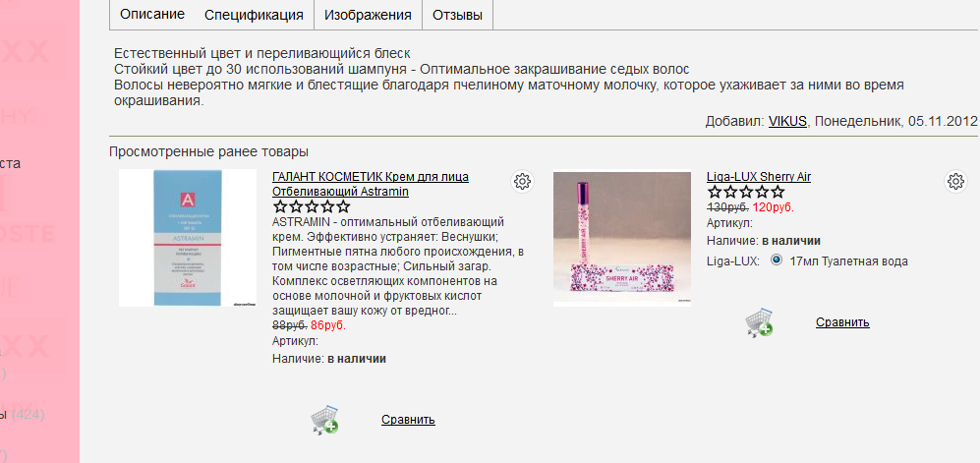This screenshot has height=463, width=980.
Task: Open Liga-LUX Sherry Air product link
Action: [x=759, y=177]
